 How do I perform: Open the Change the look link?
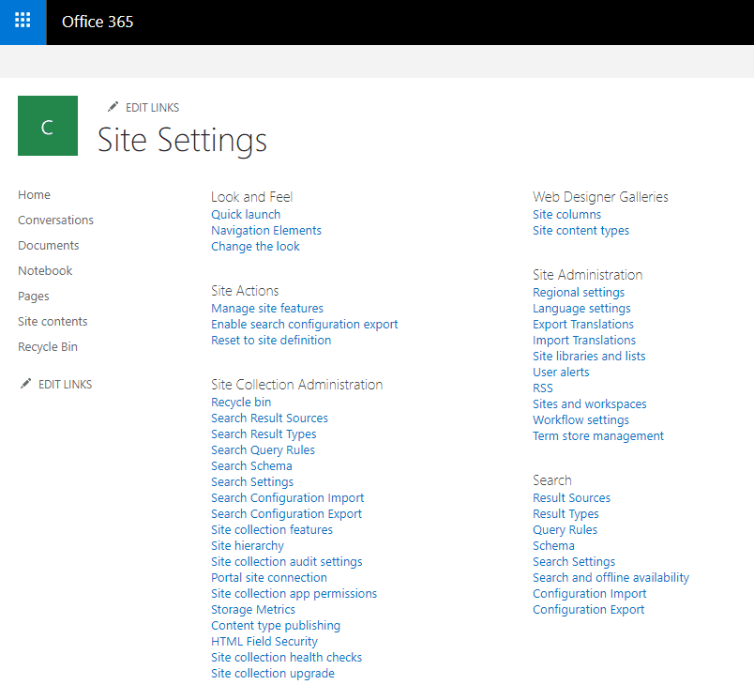pos(255,247)
